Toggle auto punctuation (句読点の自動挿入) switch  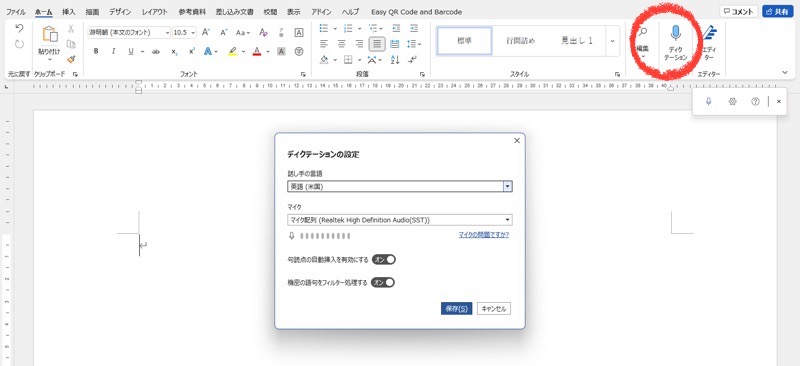point(384,259)
